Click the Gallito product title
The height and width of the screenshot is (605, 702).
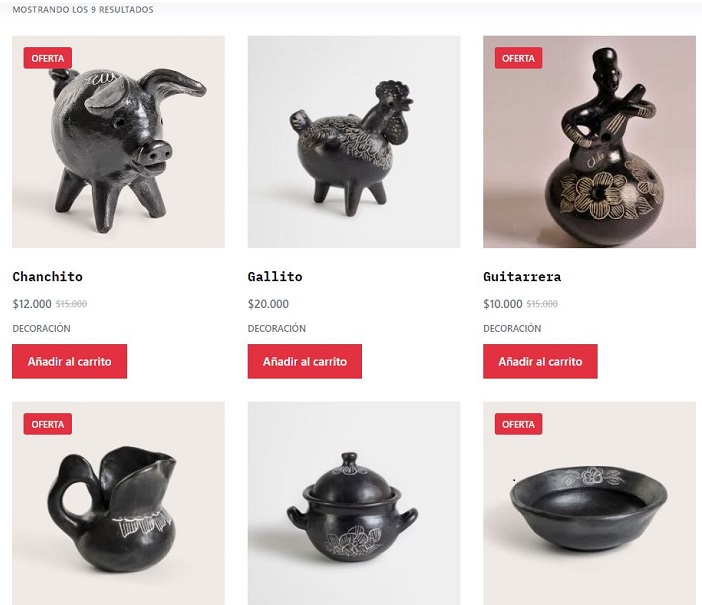click(x=275, y=277)
